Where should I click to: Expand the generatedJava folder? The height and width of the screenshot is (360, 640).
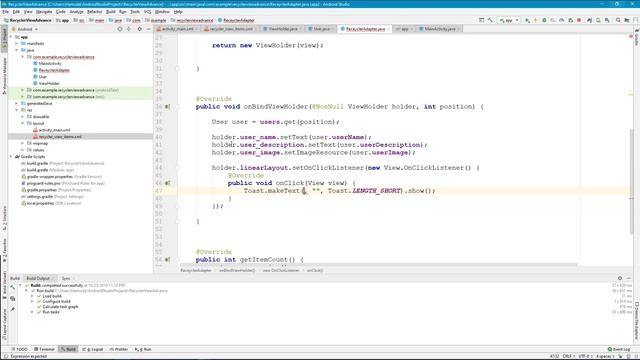pyautogui.click(x=17, y=103)
